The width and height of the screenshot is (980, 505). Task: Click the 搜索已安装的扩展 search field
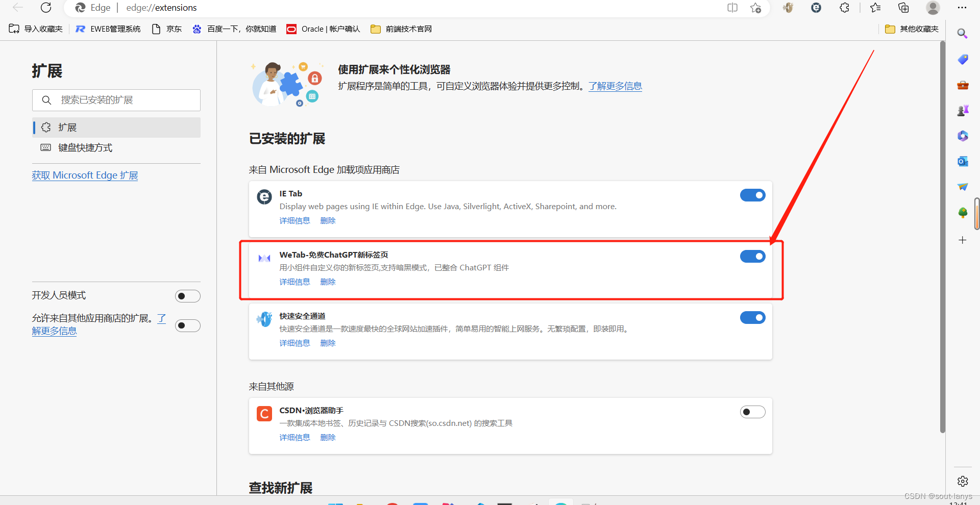click(116, 100)
